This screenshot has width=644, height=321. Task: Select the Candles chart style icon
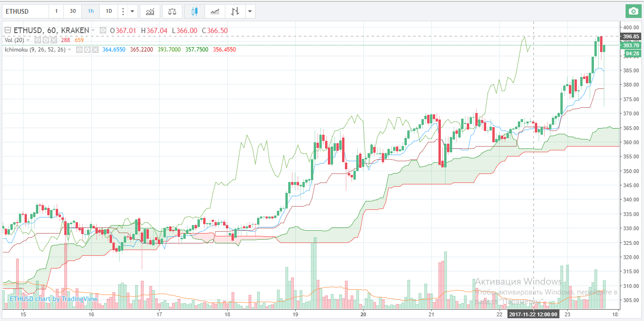pos(195,11)
